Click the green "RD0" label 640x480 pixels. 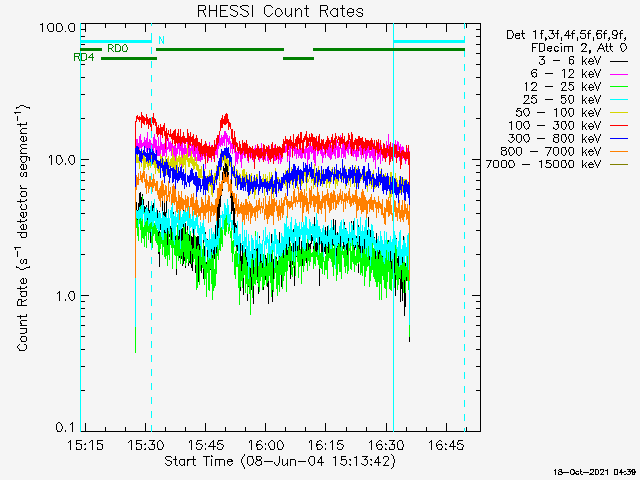click(x=118, y=49)
